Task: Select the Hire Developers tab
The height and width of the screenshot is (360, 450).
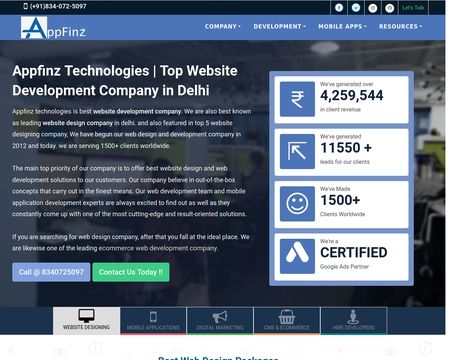Action: 354,320
